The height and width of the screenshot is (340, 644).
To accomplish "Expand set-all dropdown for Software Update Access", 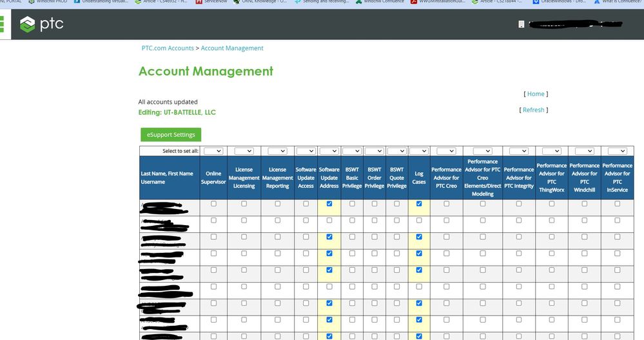I will [306, 151].
